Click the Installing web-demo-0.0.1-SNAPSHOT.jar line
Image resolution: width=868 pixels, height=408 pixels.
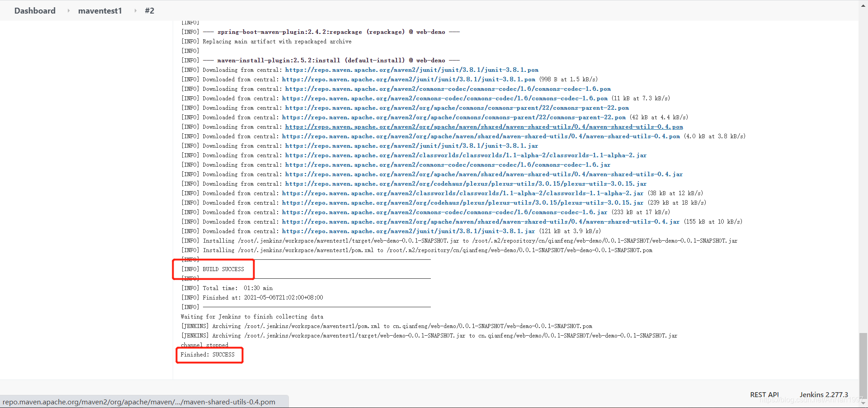[459, 241]
